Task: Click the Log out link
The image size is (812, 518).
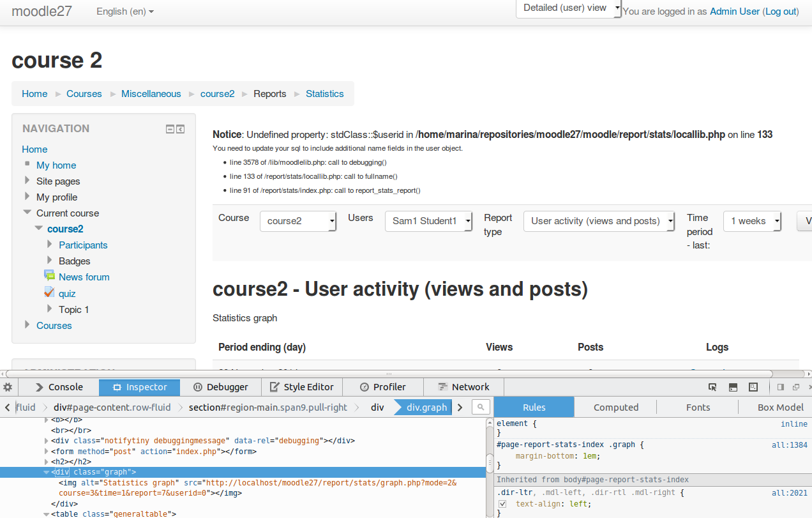Action: (x=781, y=11)
